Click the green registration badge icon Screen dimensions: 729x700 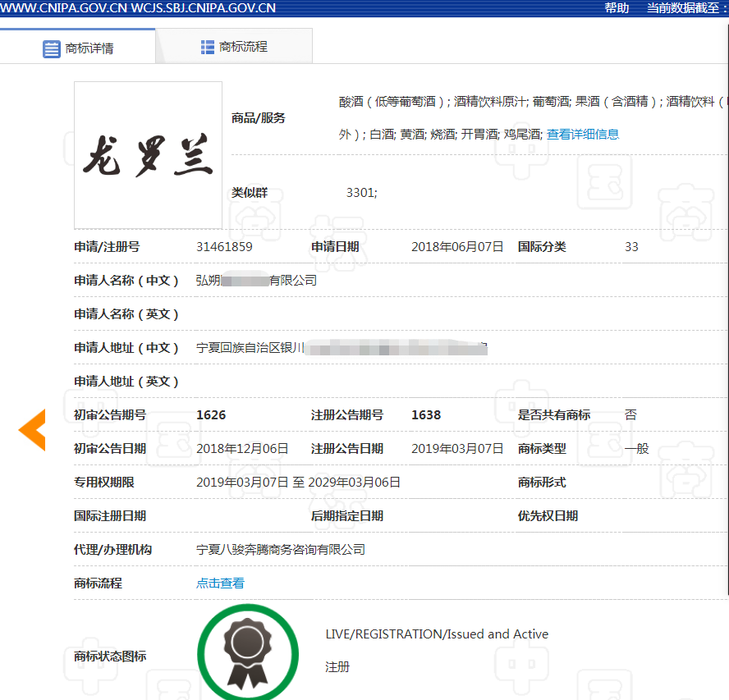click(x=247, y=654)
